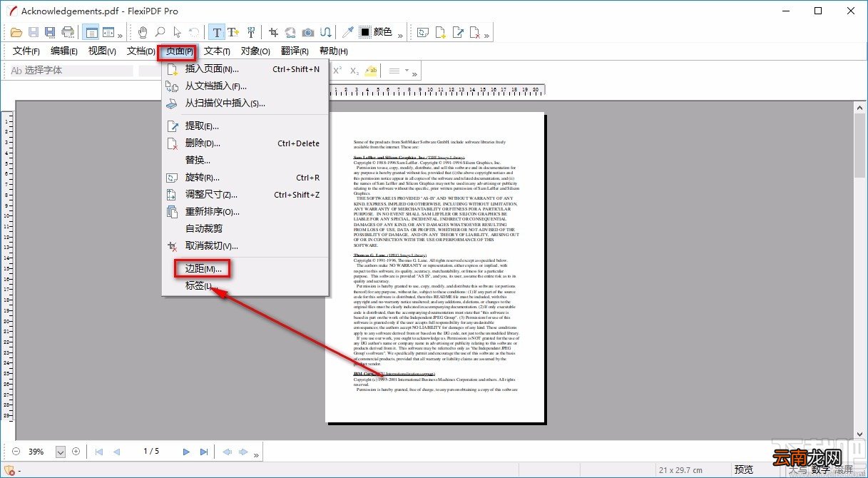Choose 提取(E)... menu entry
Viewport: 868px width, 478px height.
245,126
